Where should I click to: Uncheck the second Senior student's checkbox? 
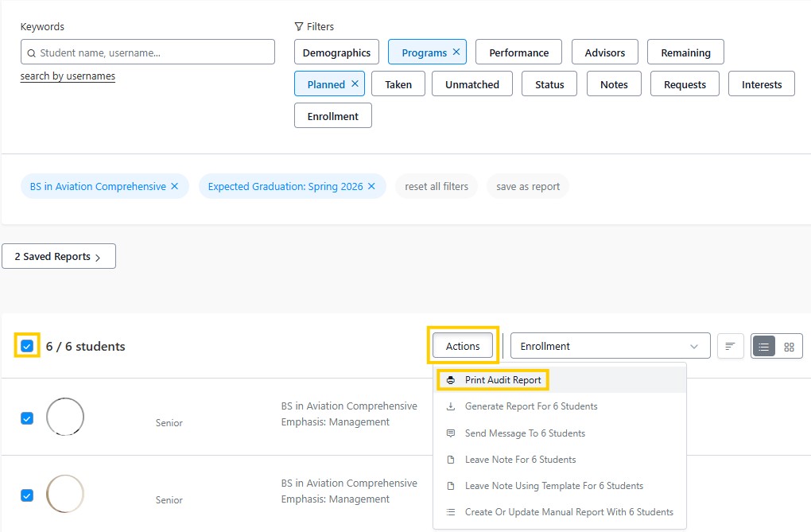pyautogui.click(x=27, y=495)
